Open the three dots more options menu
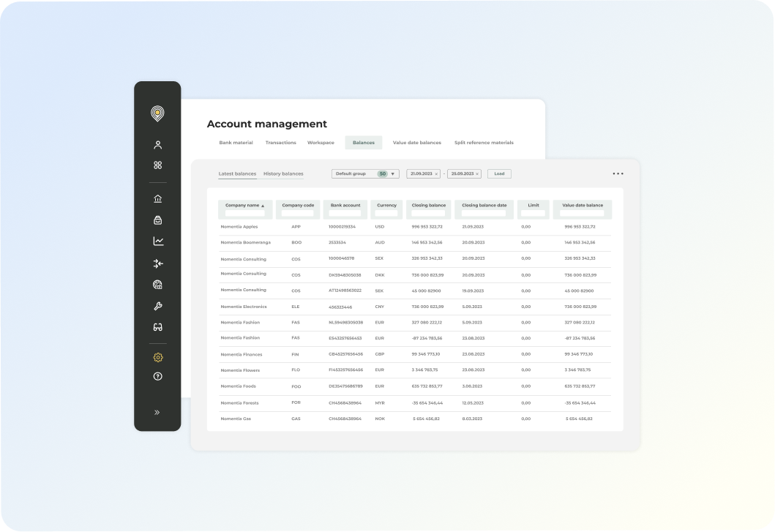 point(618,173)
